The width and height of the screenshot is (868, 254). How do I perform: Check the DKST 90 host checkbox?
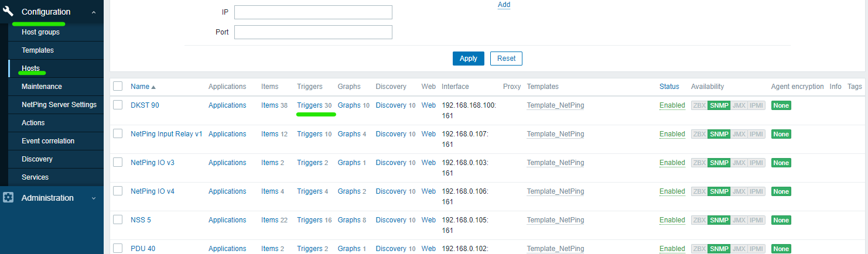(x=118, y=105)
